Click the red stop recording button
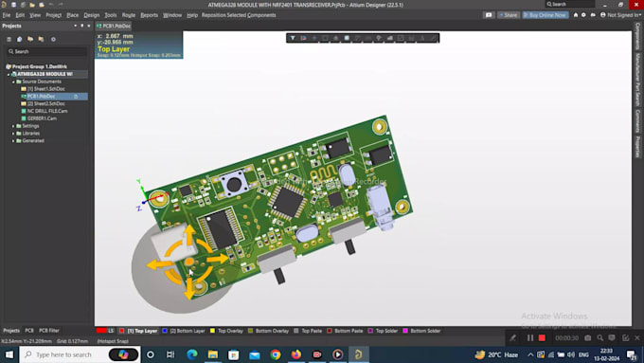 click(x=542, y=338)
